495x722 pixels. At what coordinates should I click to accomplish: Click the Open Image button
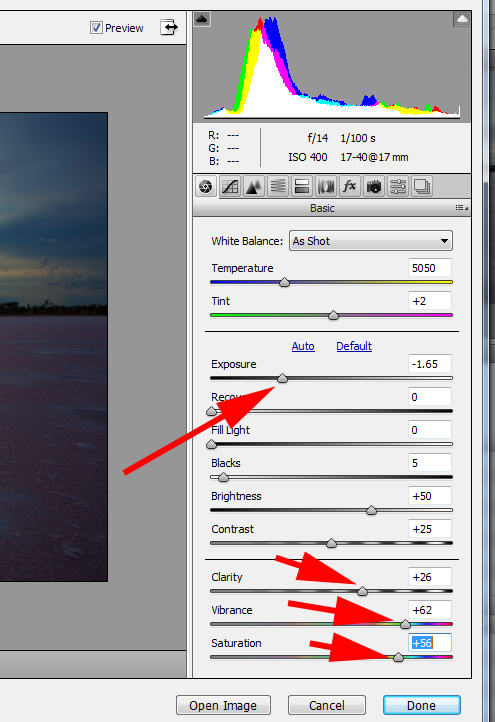point(223,705)
